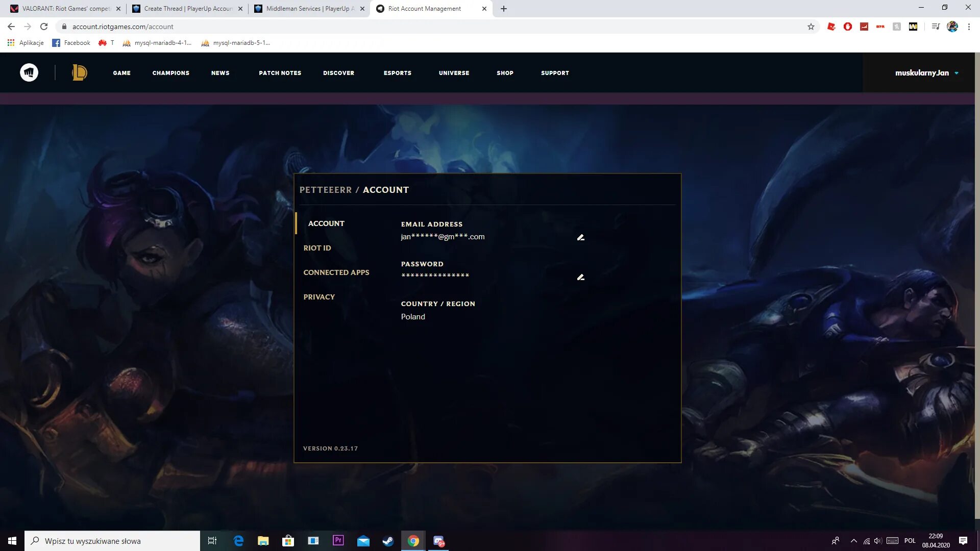Image resolution: width=980 pixels, height=551 pixels.
Task: Click the Riot Account Management tab icon
Action: pos(382,8)
